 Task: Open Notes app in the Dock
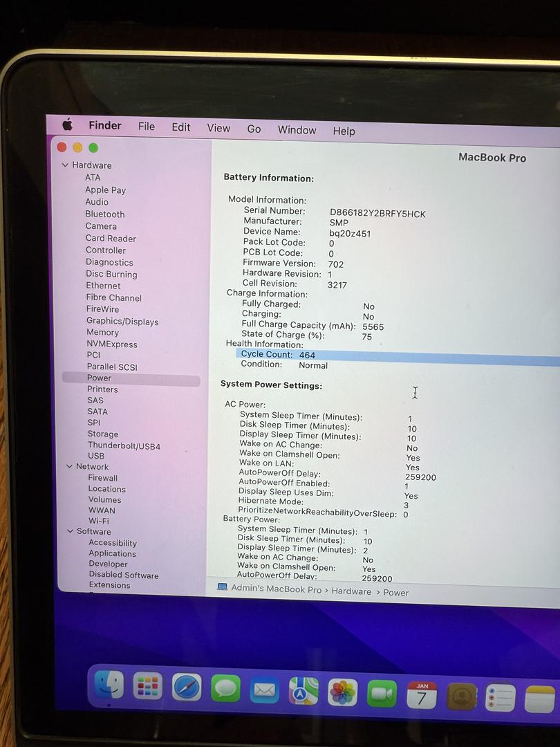(x=540, y=700)
